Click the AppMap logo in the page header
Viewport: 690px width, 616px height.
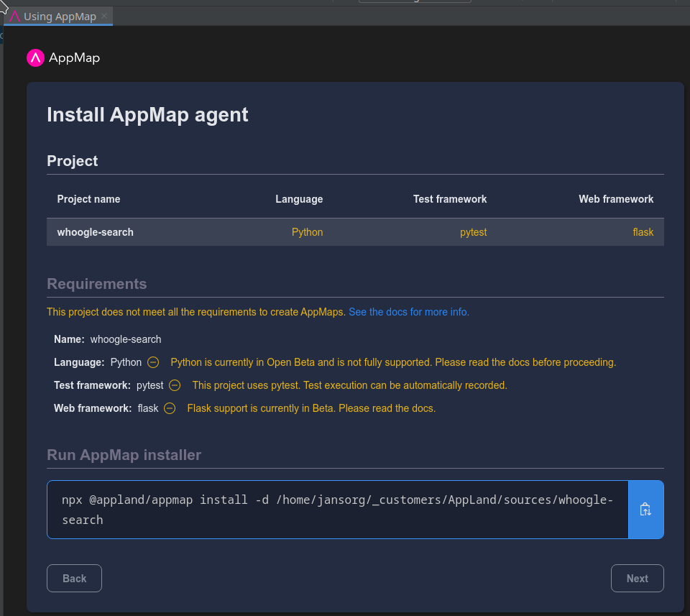pos(34,58)
